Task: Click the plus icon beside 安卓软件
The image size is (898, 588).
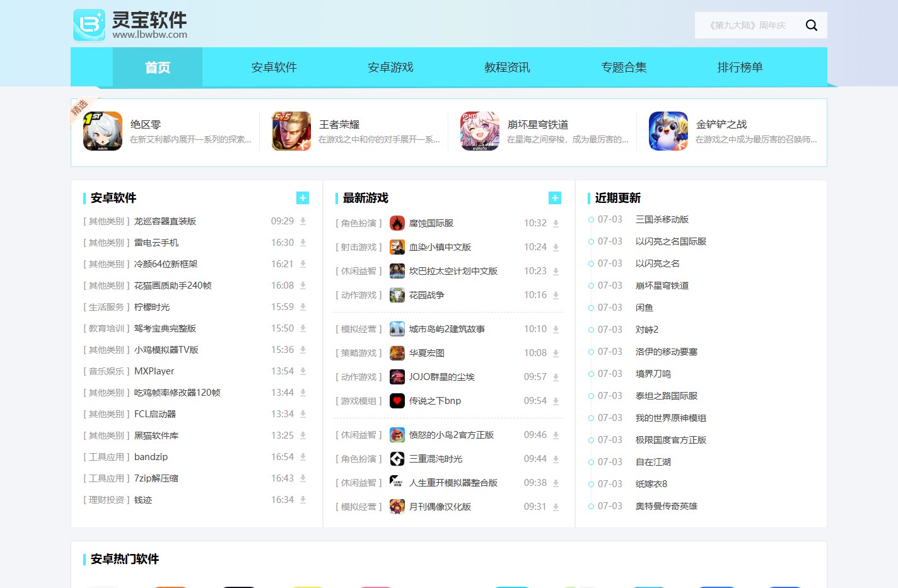Action: pos(303,198)
